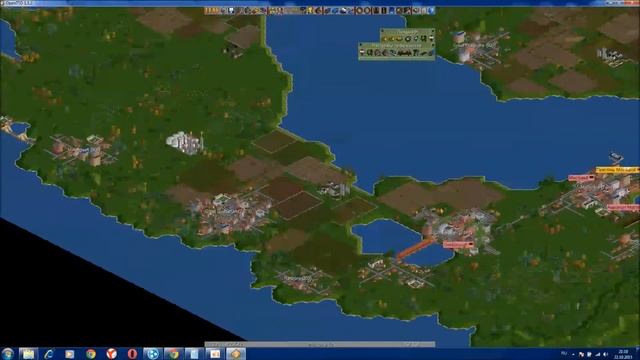This screenshot has width=640, height=360.
Task: Select the white rightmost tool in upper floating toolbar
Action: pyautogui.click(x=431, y=39)
